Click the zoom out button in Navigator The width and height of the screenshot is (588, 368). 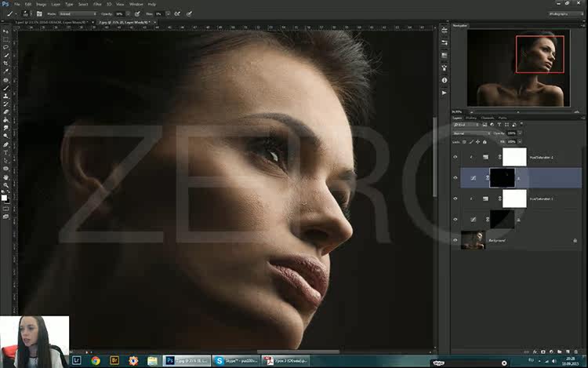click(x=471, y=111)
